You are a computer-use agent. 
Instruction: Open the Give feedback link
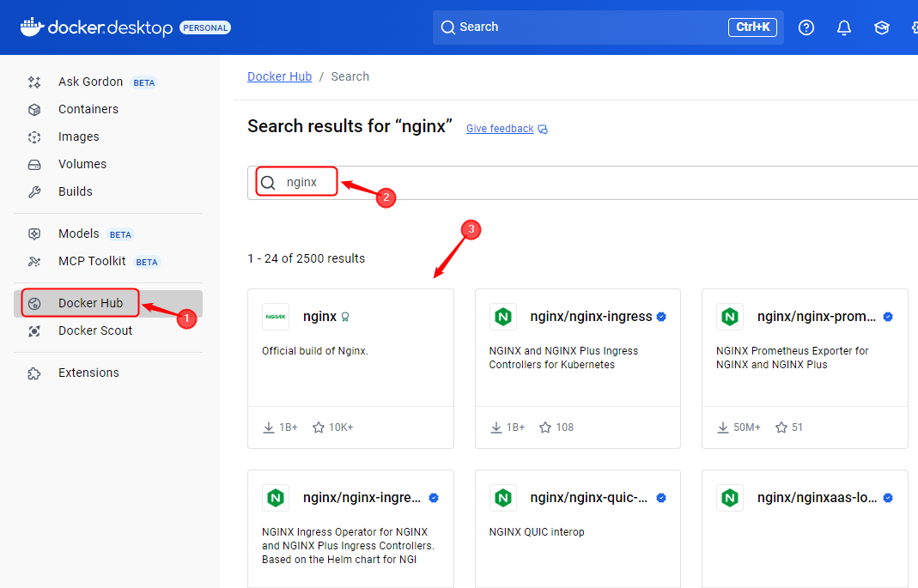pos(499,128)
